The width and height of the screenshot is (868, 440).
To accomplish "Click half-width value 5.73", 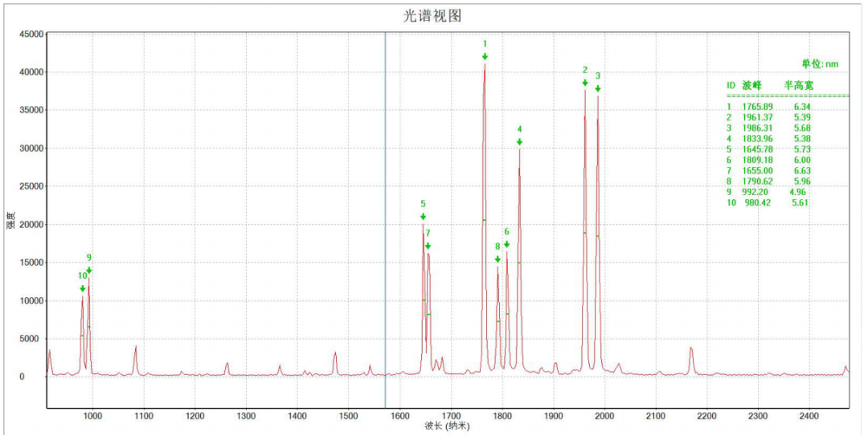I will pos(803,149).
